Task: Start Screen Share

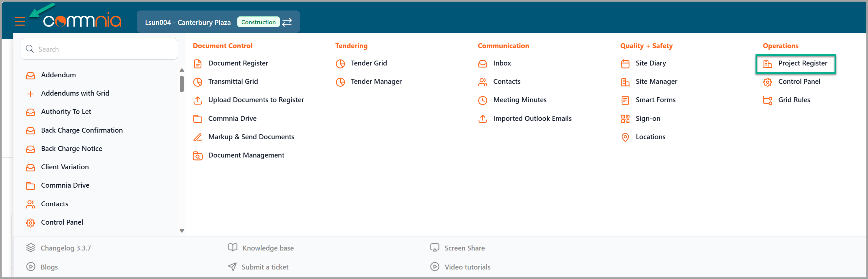Action: click(464, 248)
